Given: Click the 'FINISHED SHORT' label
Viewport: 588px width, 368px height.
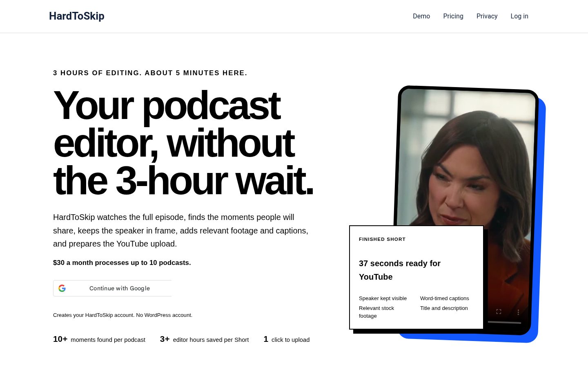Looking at the screenshot, I should (x=382, y=239).
